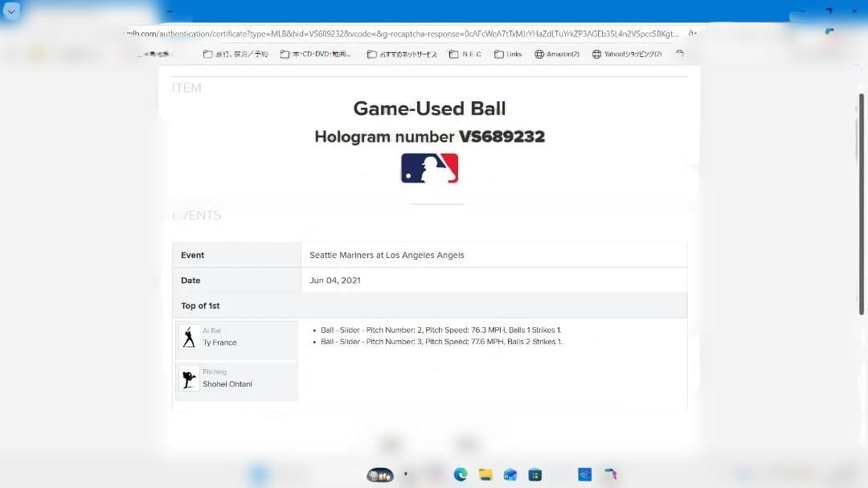Viewport: 868px width, 488px height.
Task: Open the 旅行、宿泊/予約 bookmark folder
Action: 235,54
